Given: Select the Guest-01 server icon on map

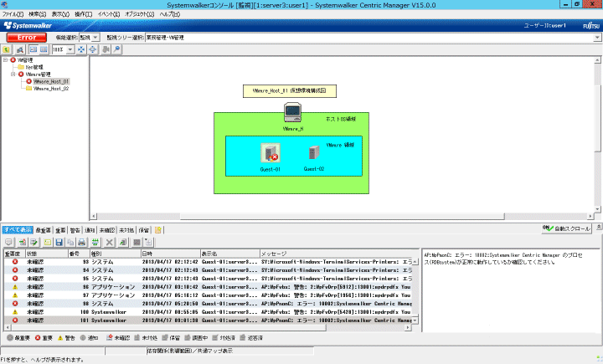Looking at the screenshot, I should coord(271,152).
